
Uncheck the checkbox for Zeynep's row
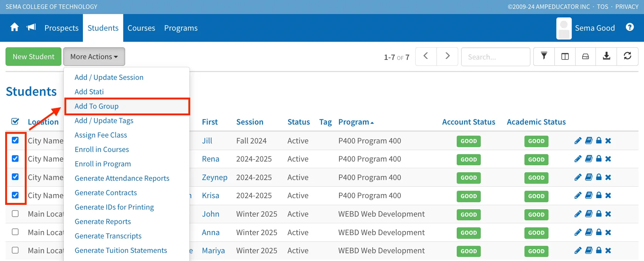point(15,177)
